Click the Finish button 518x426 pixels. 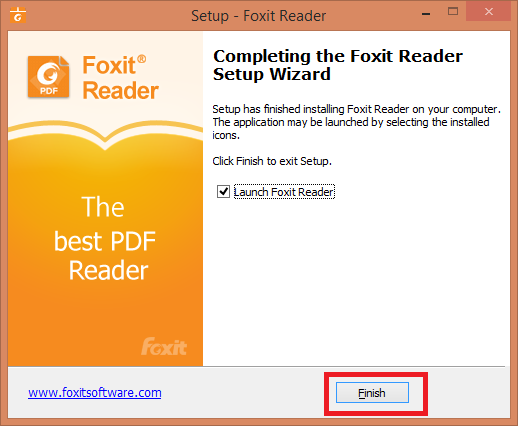click(x=372, y=393)
